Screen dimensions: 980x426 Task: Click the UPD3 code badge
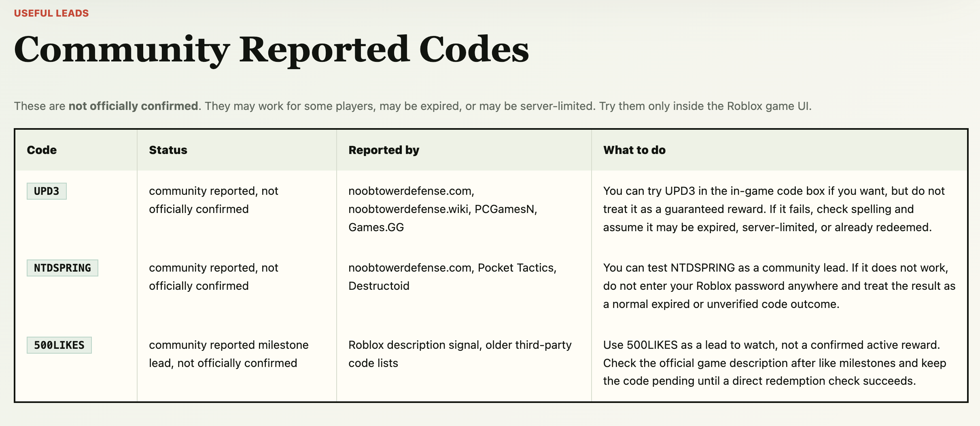[x=47, y=191]
